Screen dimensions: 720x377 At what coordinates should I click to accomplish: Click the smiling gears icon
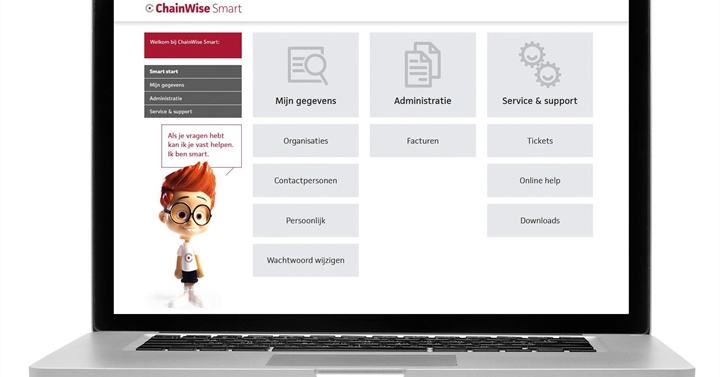click(x=540, y=64)
